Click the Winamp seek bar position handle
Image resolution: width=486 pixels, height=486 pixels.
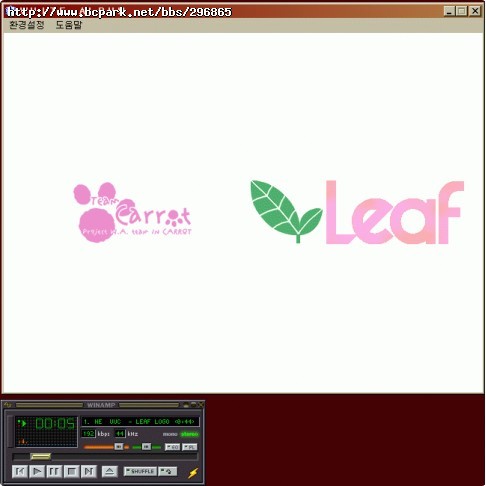click(40, 456)
